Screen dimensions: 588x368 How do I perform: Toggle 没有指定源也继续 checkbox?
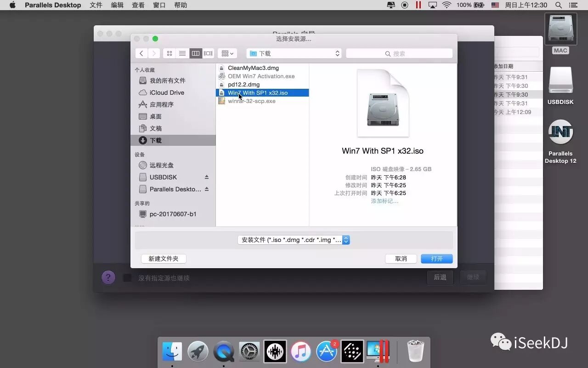[x=127, y=278]
